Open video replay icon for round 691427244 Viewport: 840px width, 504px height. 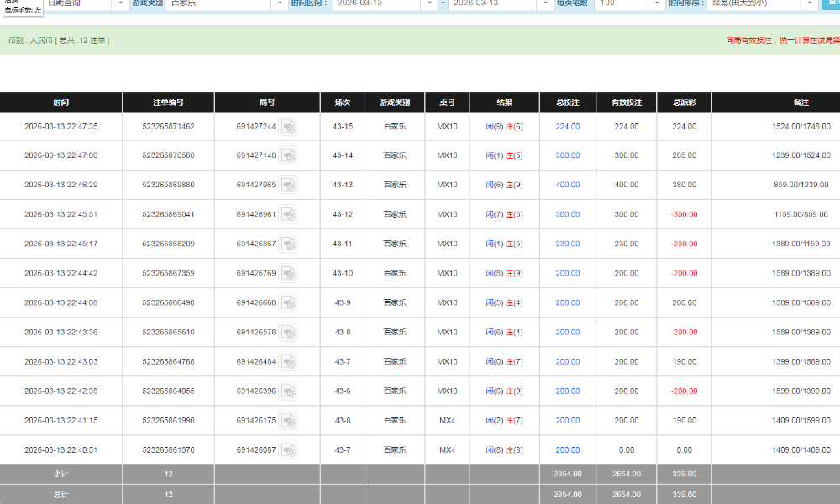click(x=288, y=127)
